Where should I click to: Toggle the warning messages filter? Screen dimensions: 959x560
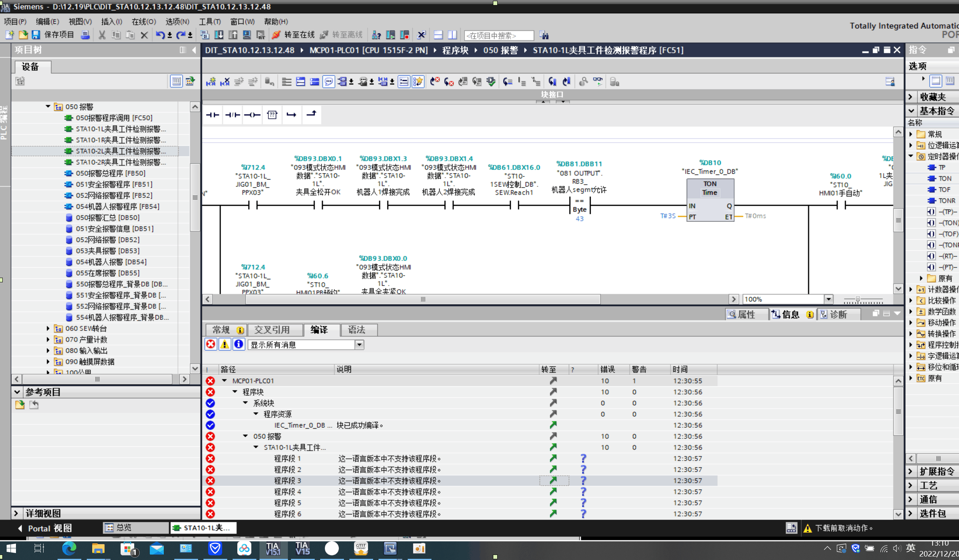point(224,345)
